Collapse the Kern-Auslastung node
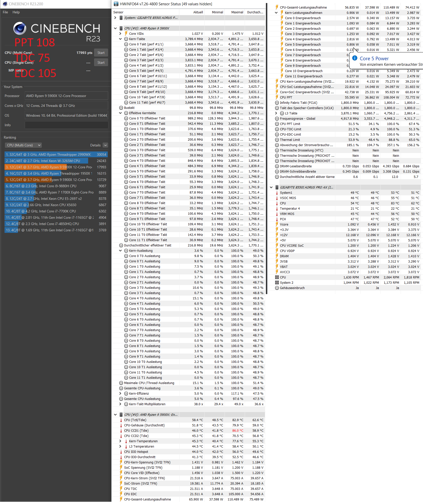423x504 pixels. click(x=120, y=250)
